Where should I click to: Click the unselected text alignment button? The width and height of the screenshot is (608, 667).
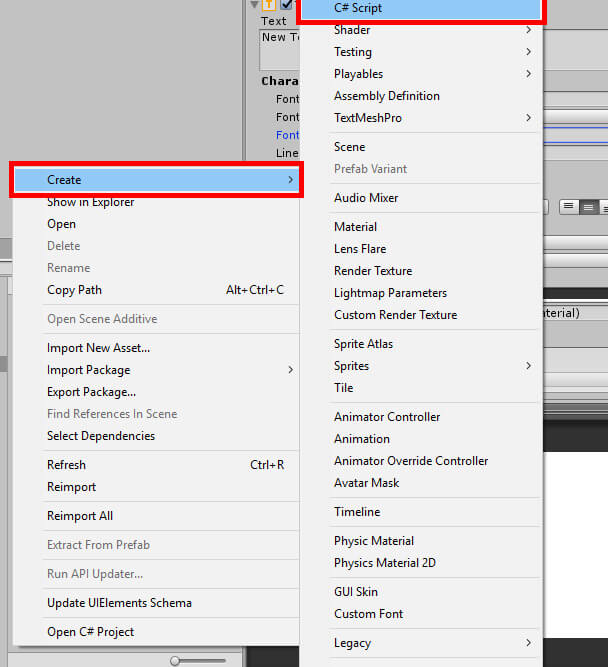[x=569, y=207]
